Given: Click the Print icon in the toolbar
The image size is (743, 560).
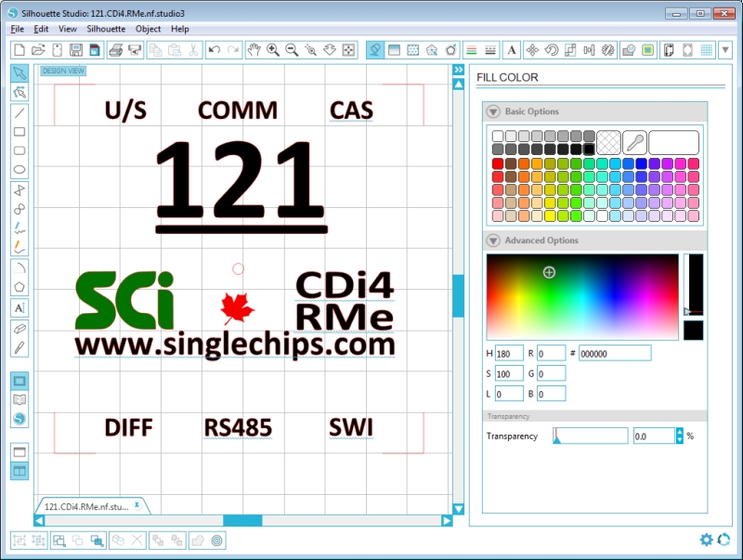Looking at the screenshot, I should pos(115,50).
